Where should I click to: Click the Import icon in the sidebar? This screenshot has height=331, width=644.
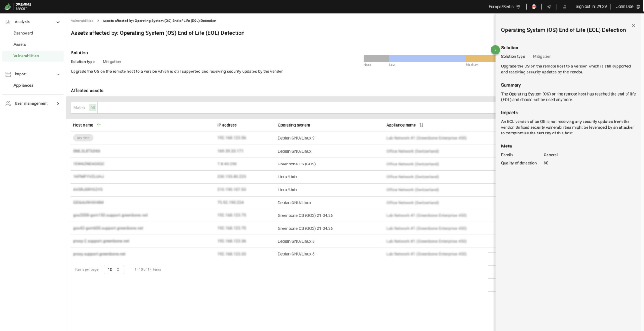(x=8, y=74)
